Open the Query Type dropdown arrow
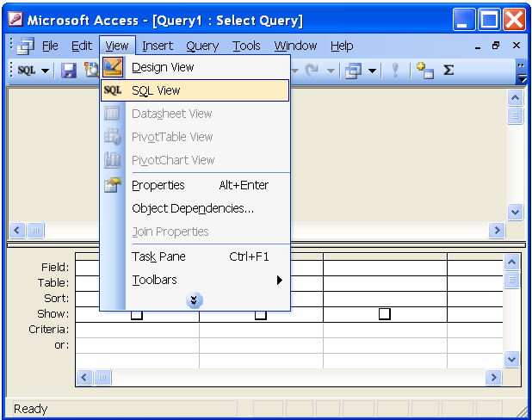Image resolution: width=532 pixels, height=420 pixels. pyautogui.click(x=372, y=71)
